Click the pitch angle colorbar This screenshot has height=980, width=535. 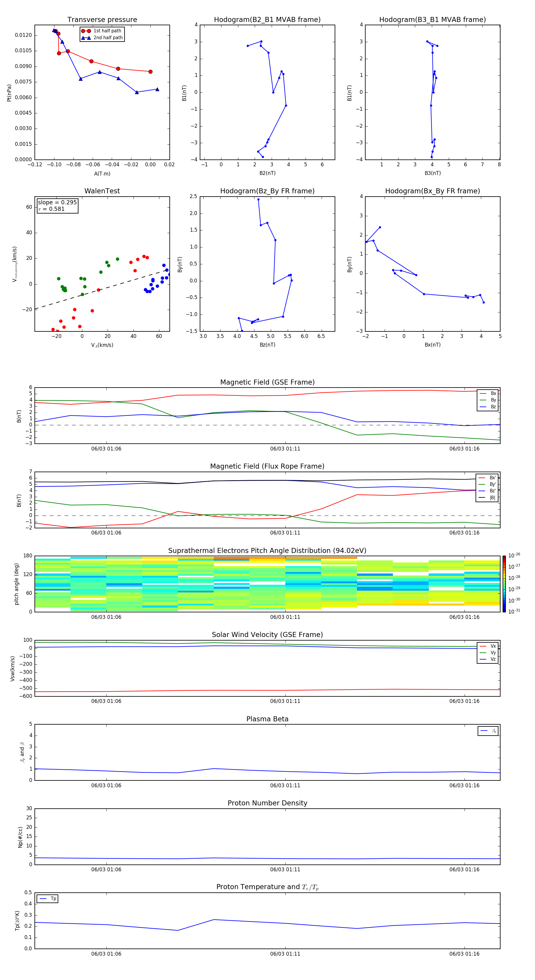[504, 584]
